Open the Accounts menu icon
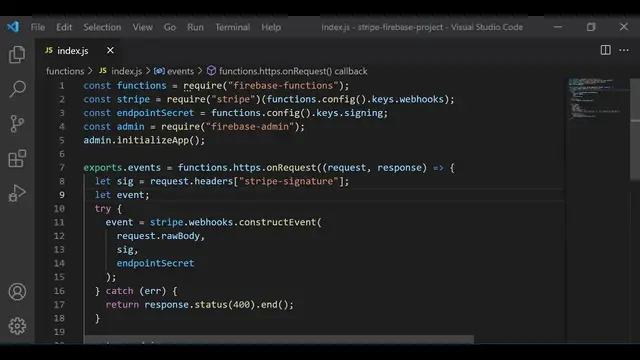This screenshot has width=640, height=360. pos(17,291)
